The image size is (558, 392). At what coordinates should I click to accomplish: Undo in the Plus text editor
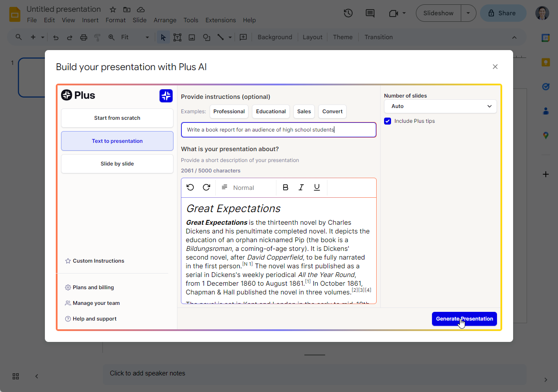[x=190, y=187]
